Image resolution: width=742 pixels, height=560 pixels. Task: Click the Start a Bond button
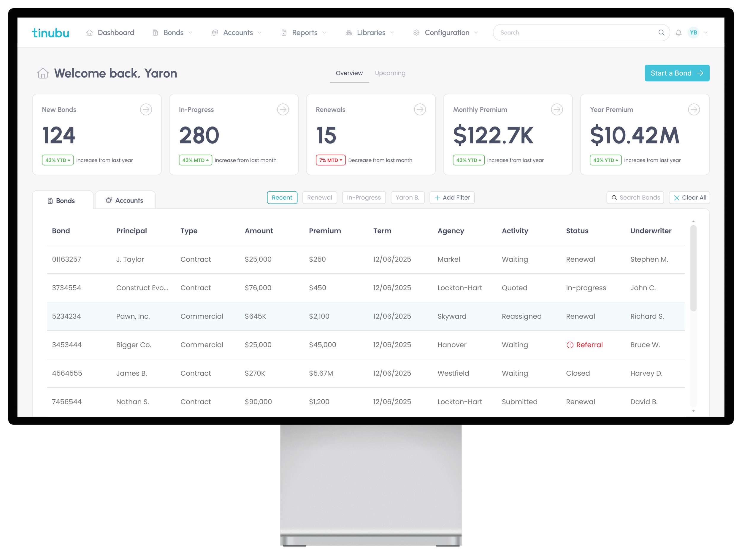677,73
